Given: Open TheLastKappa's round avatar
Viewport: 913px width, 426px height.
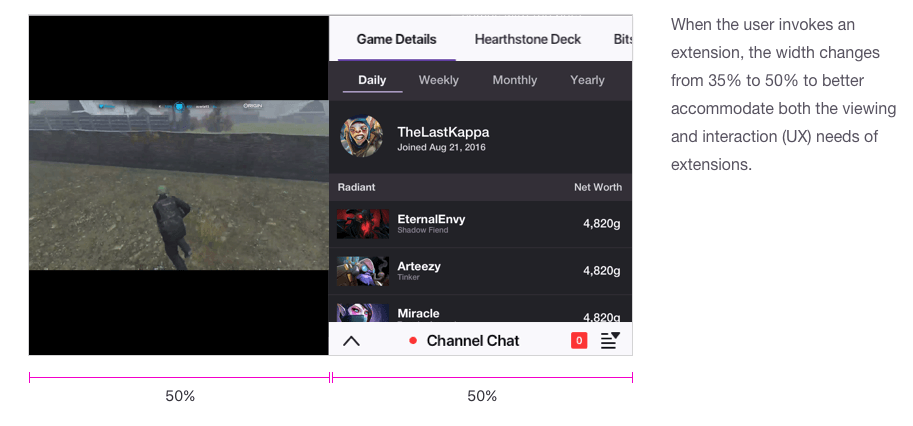Looking at the screenshot, I should (x=362, y=136).
